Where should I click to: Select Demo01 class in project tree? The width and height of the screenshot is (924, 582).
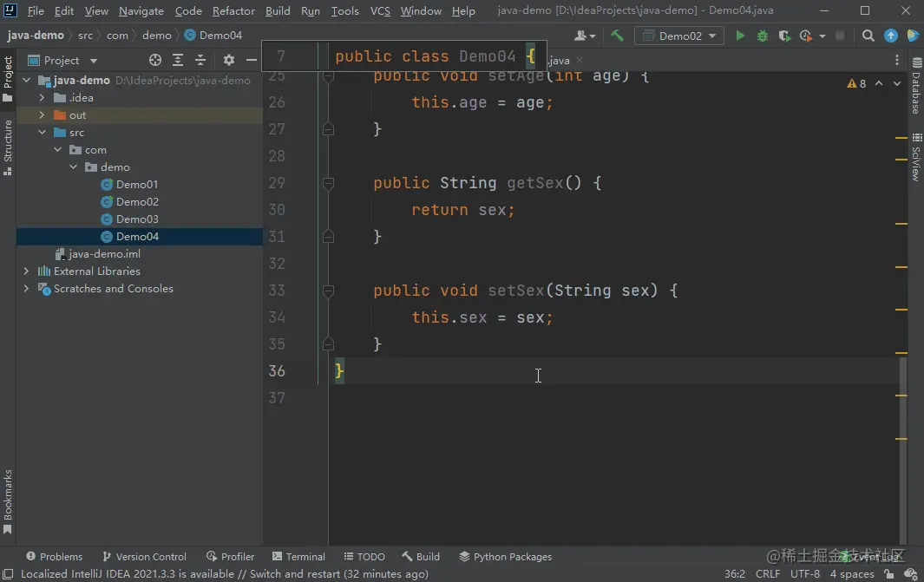tap(137, 185)
